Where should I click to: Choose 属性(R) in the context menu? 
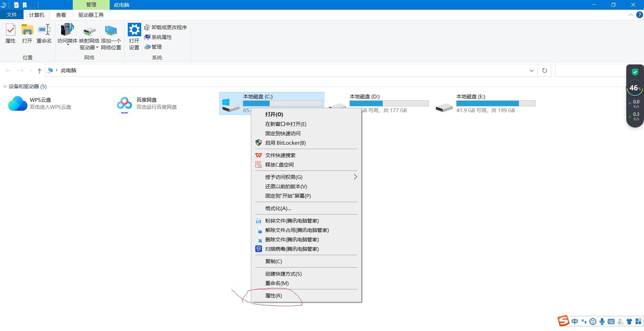(306, 295)
